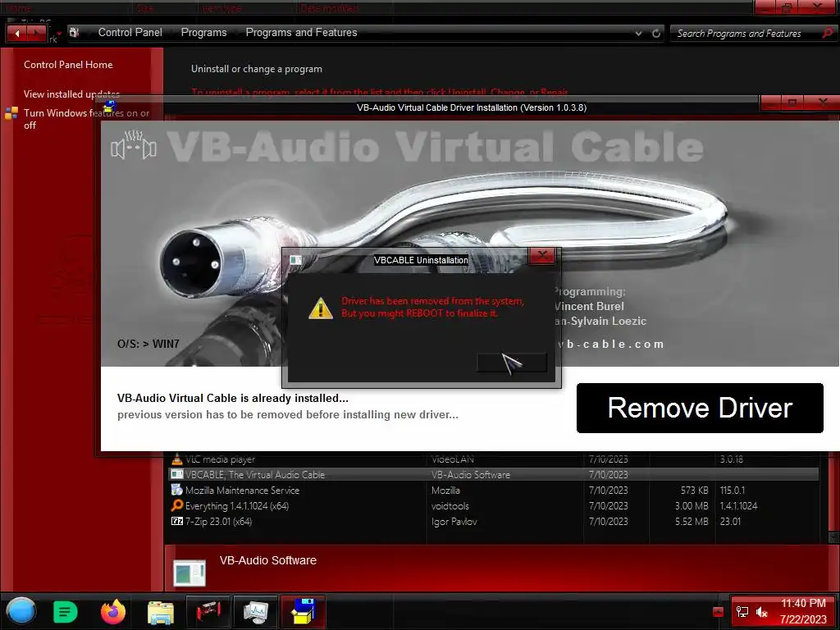840x630 pixels.
Task: Click the voidtools publisher cell
Action: 450,505
